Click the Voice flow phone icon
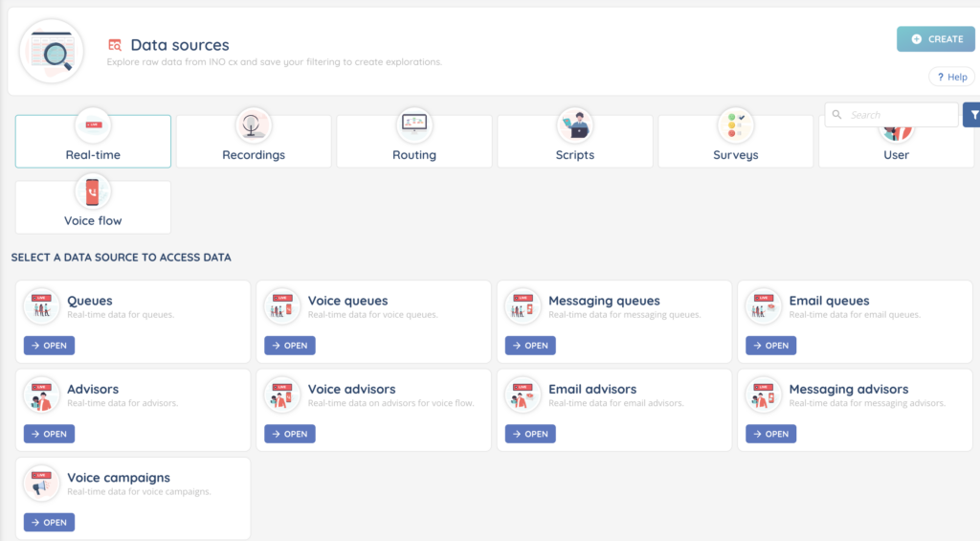 [93, 191]
